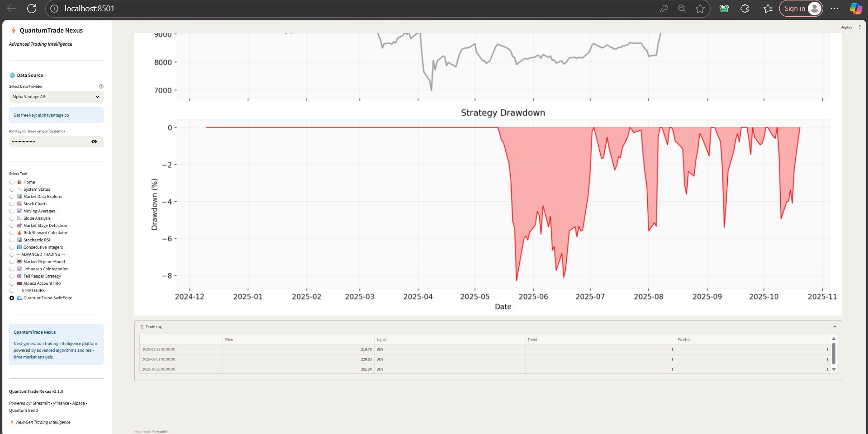
Task: Click QuantumTrade Nexus lightning logo icon
Action: coord(13,30)
